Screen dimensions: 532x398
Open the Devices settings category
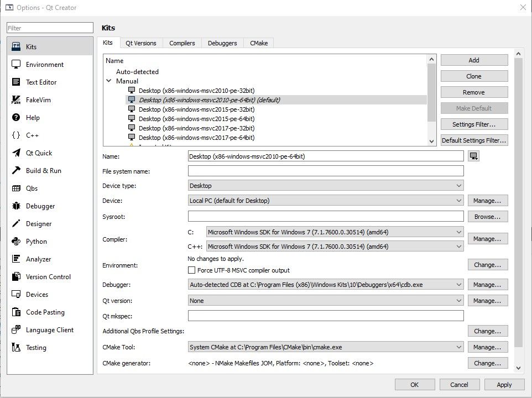coord(50,294)
